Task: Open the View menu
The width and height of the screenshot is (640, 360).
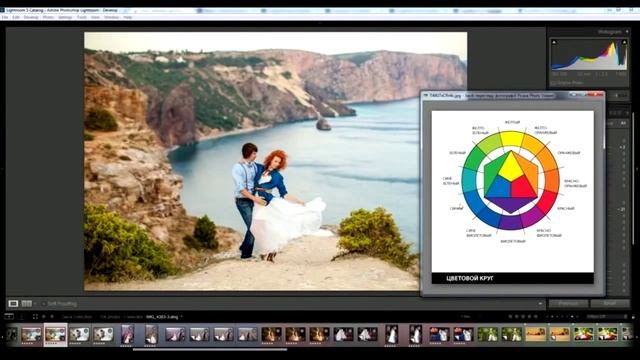Action: (x=95, y=18)
